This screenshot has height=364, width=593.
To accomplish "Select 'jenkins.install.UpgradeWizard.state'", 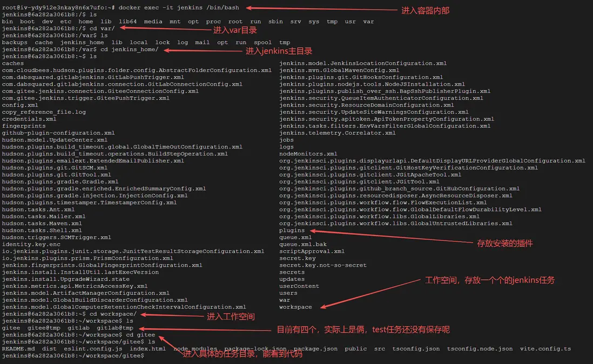I will [x=66, y=279].
